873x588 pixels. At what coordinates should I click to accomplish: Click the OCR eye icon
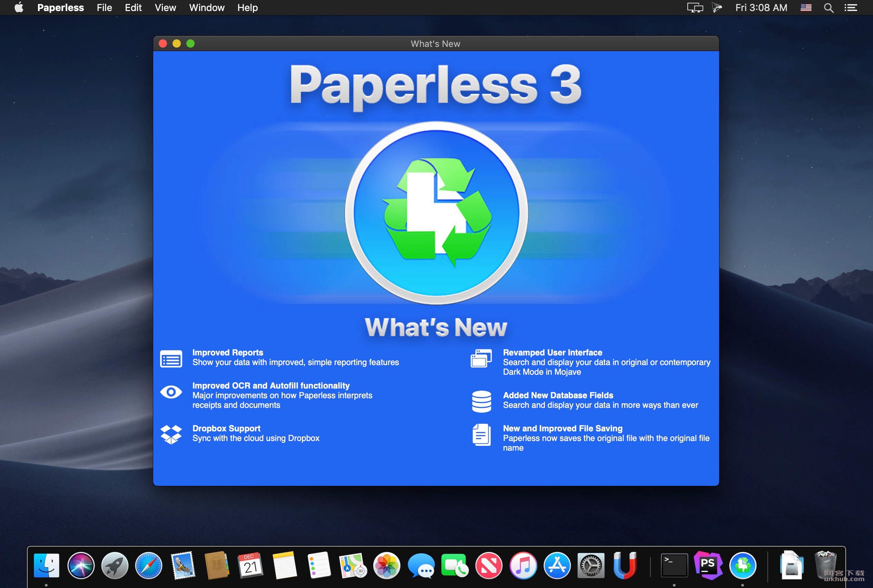click(x=171, y=392)
